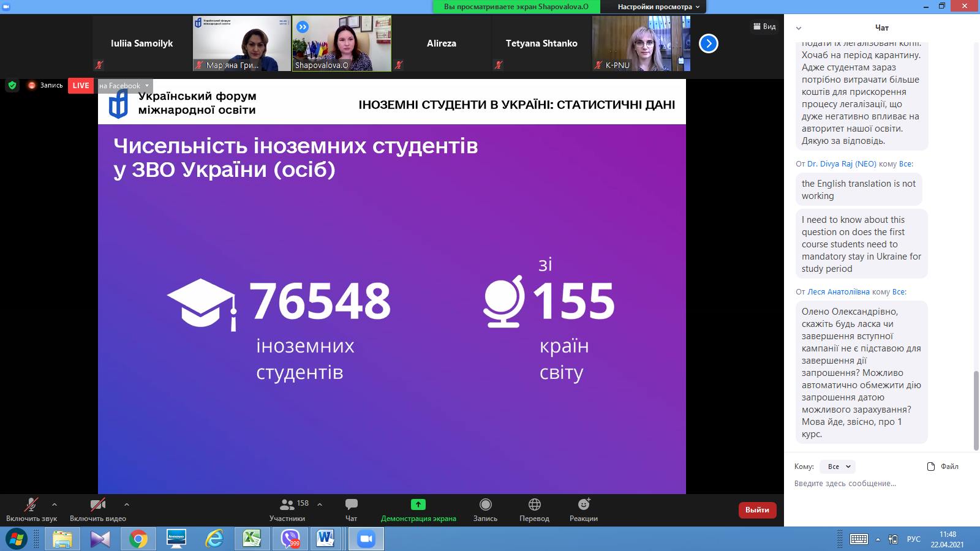Click green screen-viewing notification banner

pyautogui.click(x=516, y=7)
